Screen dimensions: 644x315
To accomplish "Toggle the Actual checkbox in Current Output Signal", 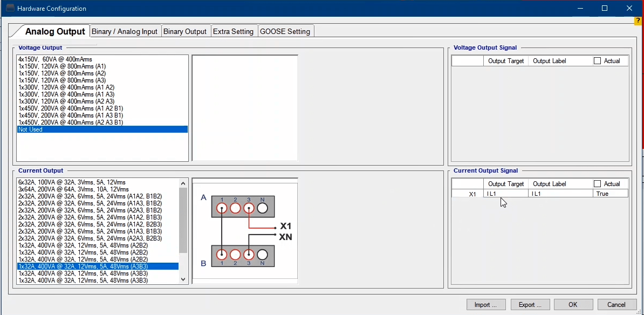I will pyautogui.click(x=597, y=184).
